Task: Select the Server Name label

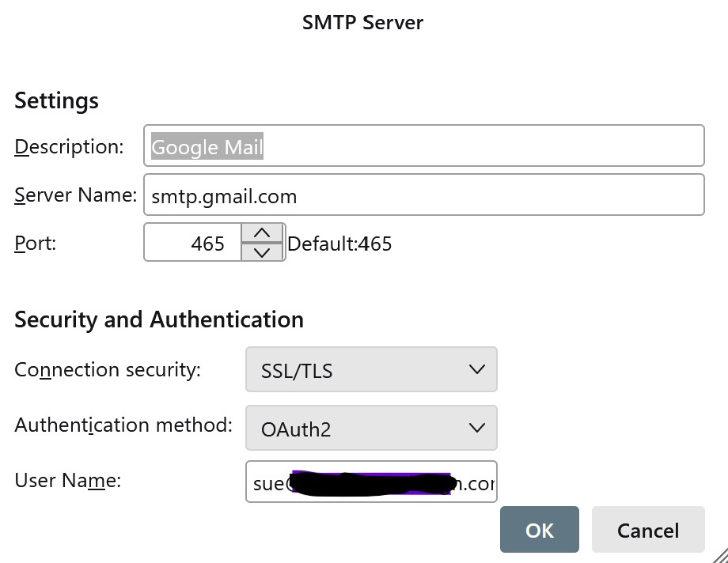Action: [x=75, y=195]
